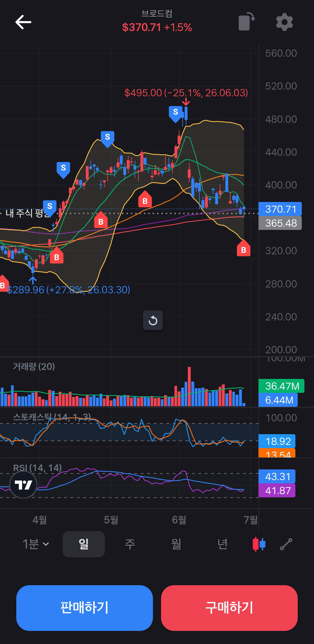
Task: Toggle candlestick chart type icon
Action: [x=259, y=544]
